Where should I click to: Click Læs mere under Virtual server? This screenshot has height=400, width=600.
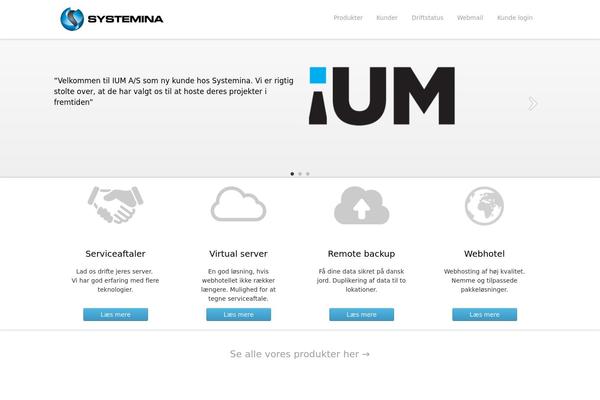(238, 315)
